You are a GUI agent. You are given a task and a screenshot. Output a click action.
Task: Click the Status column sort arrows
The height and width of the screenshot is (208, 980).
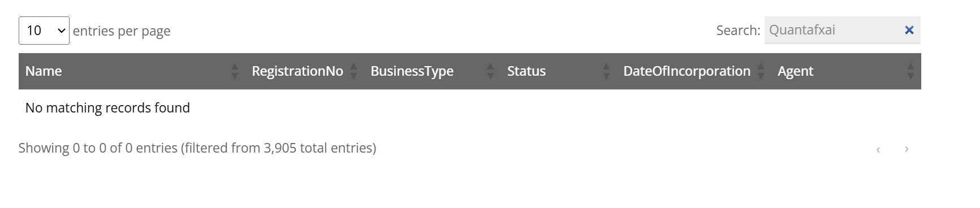(x=606, y=71)
